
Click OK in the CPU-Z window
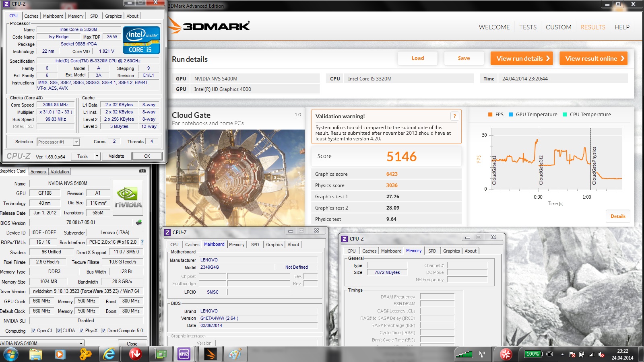pos(147,156)
